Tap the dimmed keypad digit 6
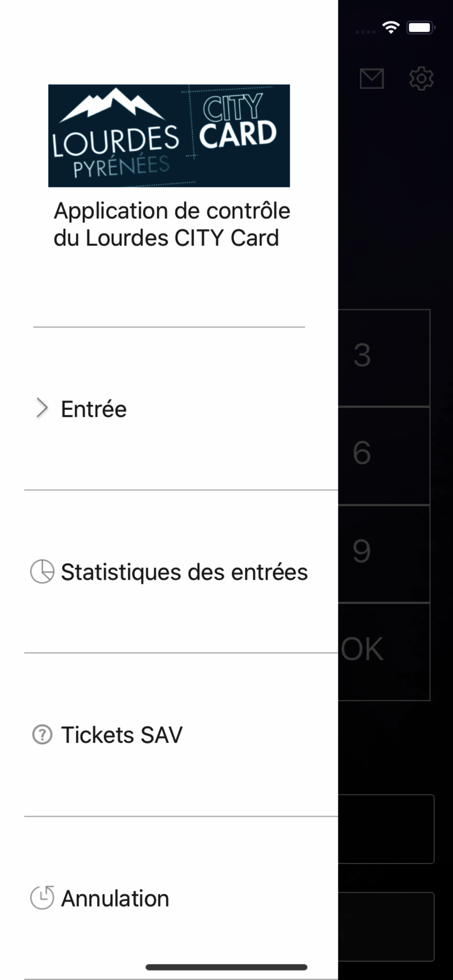Viewport: 453px width, 980px height. tap(384, 456)
